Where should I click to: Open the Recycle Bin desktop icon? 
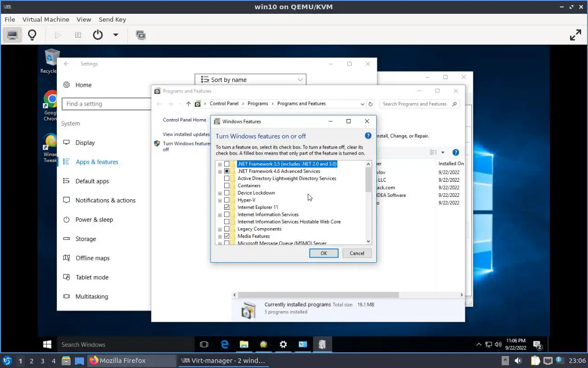(50, 61)
